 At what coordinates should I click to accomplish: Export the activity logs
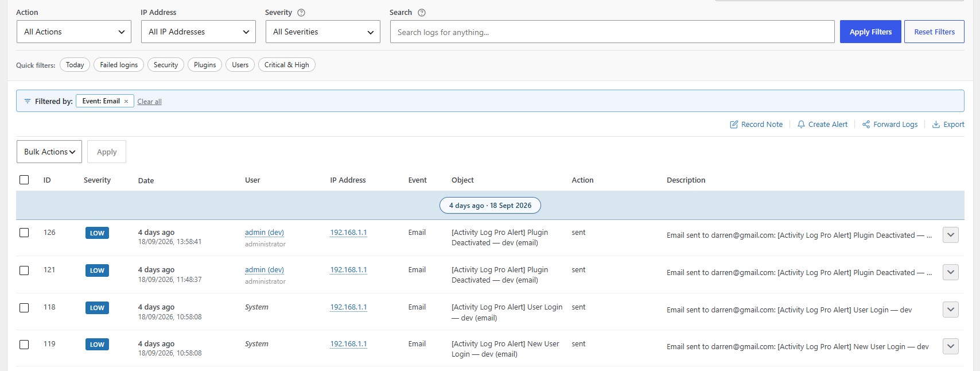[x=948, y=124]
